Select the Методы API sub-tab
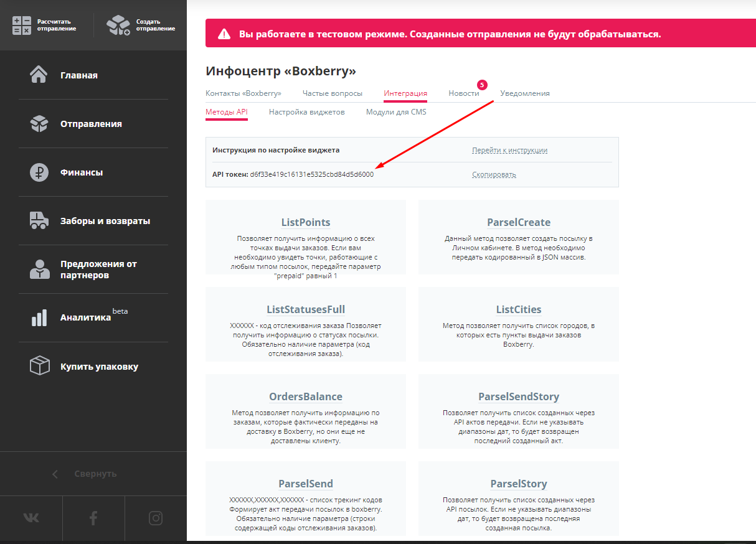 point(227,112)
